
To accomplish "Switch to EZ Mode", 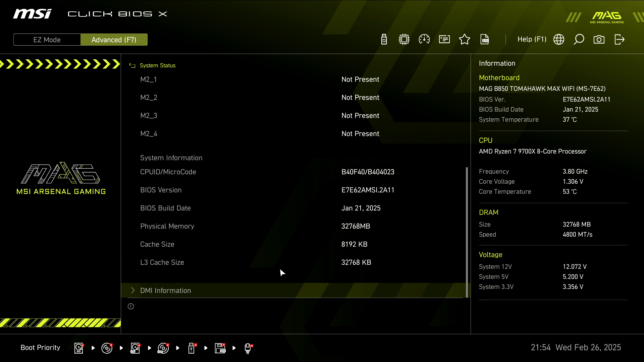I will click(x=47, y=40).
